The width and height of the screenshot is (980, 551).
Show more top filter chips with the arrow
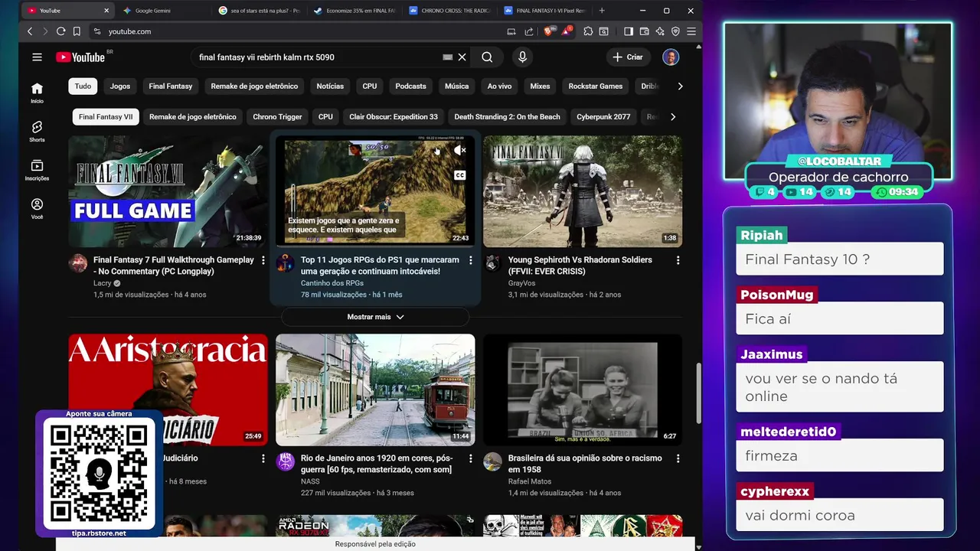[680, 86]
